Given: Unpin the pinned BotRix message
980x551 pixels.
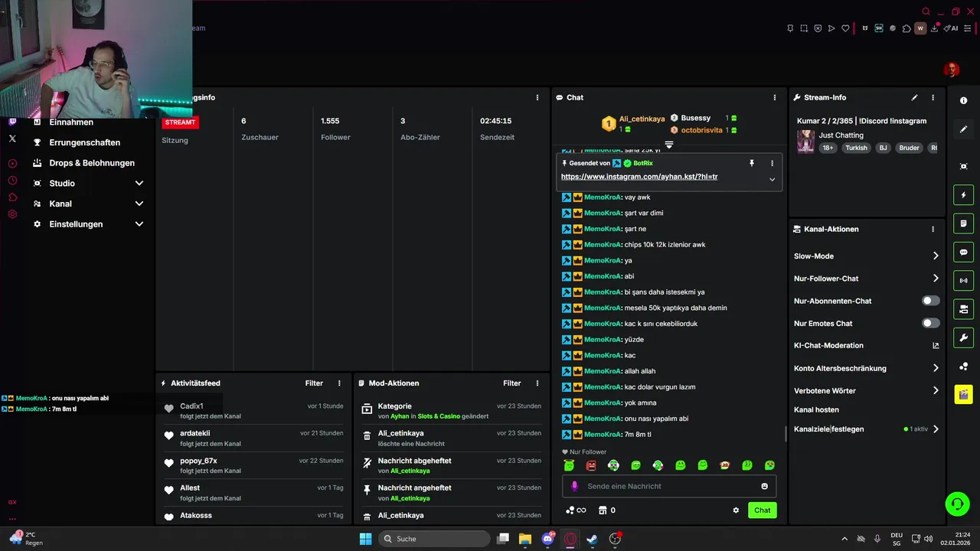Looking at the screenshot, I should [x=752, y=163].
